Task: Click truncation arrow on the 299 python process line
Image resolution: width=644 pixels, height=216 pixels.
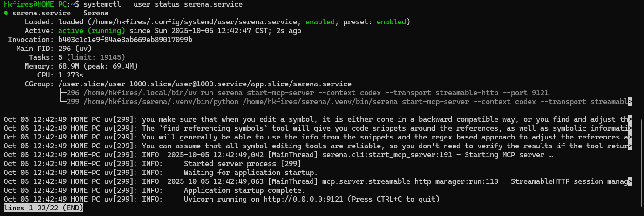Action: [x=630, y=101]
